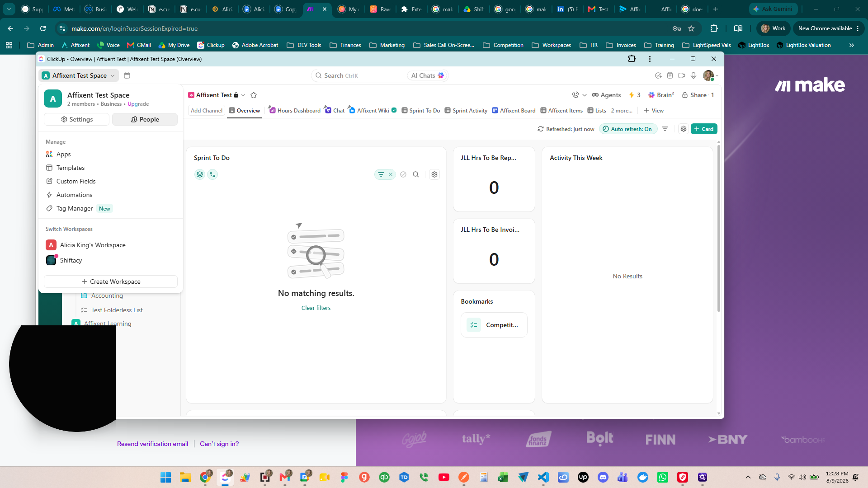Add a new Card to dashboard
This screenshot has height=488, width=868.
click(704, 129)
